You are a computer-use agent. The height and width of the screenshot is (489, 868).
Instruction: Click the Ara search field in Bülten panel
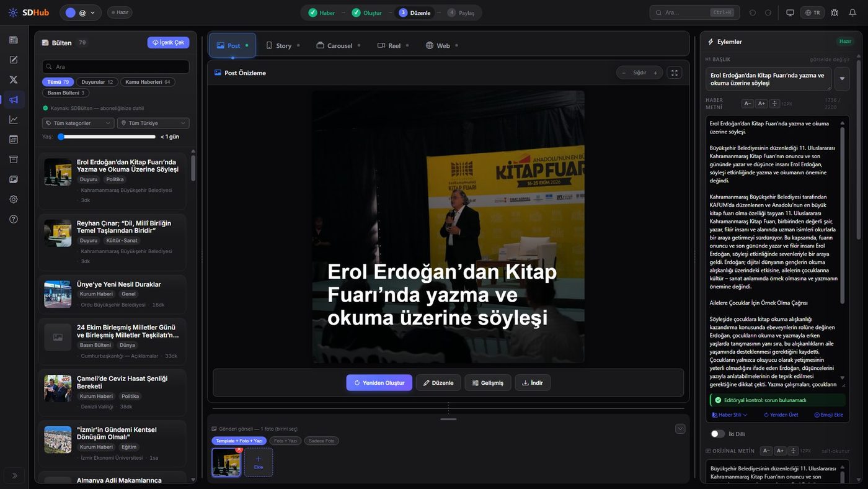point(116,66)
